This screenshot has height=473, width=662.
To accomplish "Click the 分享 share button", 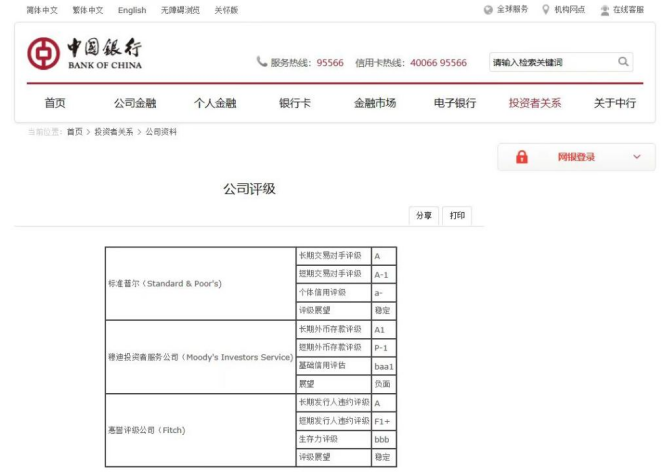I will 424,215.
